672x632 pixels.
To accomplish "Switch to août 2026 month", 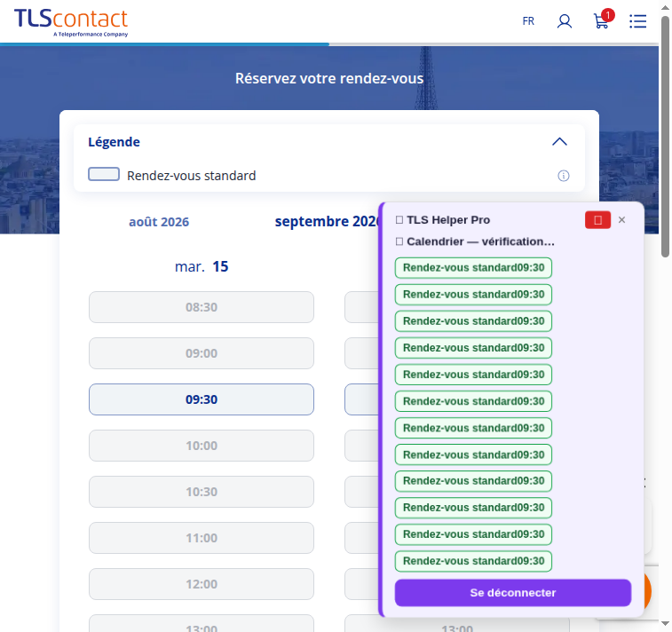I will 159,222.
